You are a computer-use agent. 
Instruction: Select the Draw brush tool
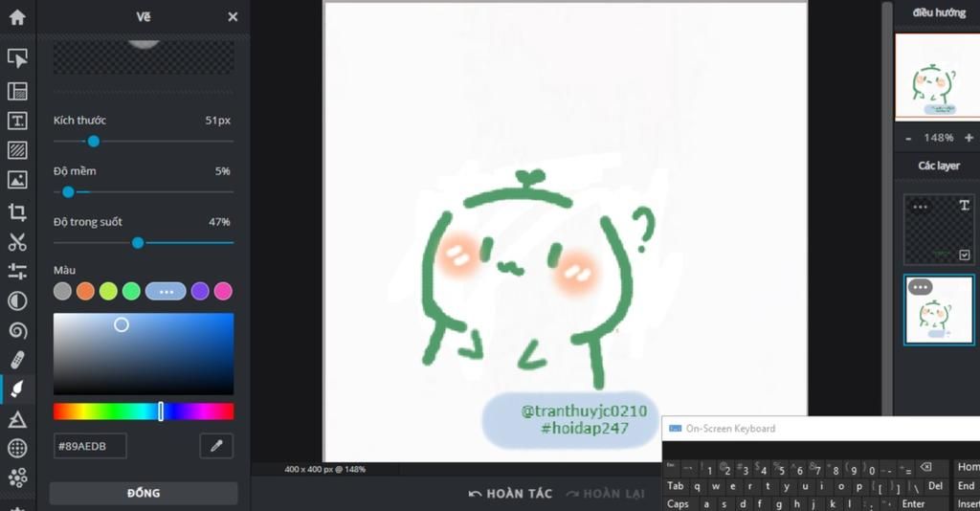pos(17,389)
